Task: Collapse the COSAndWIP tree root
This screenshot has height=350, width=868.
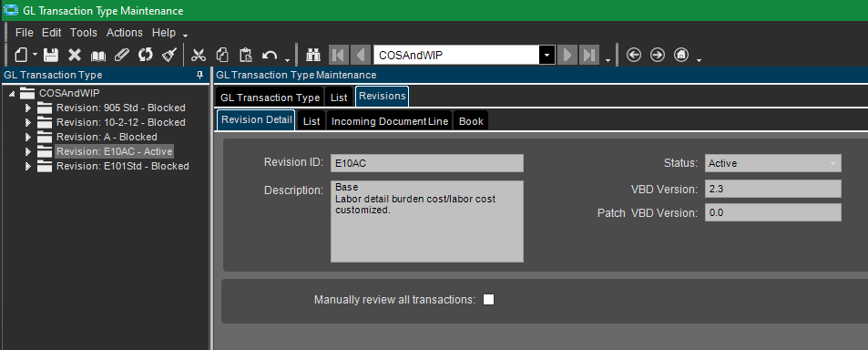Action: 12,94
